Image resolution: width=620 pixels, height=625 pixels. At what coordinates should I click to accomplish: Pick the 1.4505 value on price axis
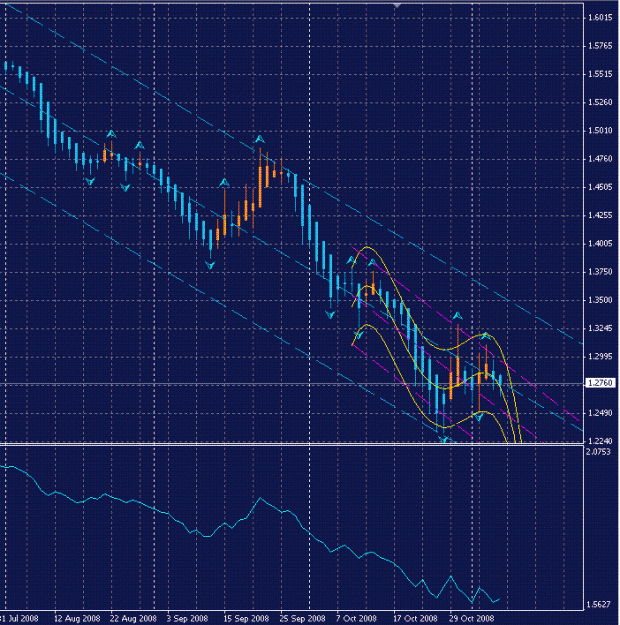point(600,187)
